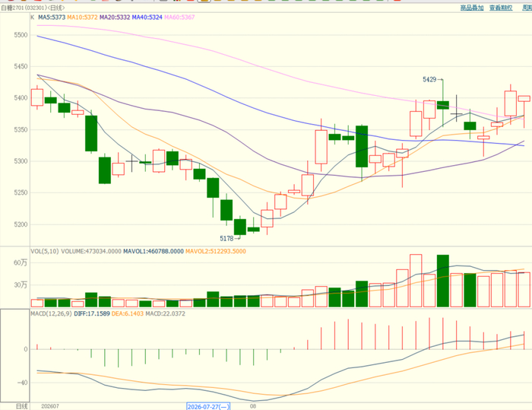Click the MACD(12,26,9) indicator name
Image resolution: width=532 pixels, height=410 pixels.
coord(51,313)
